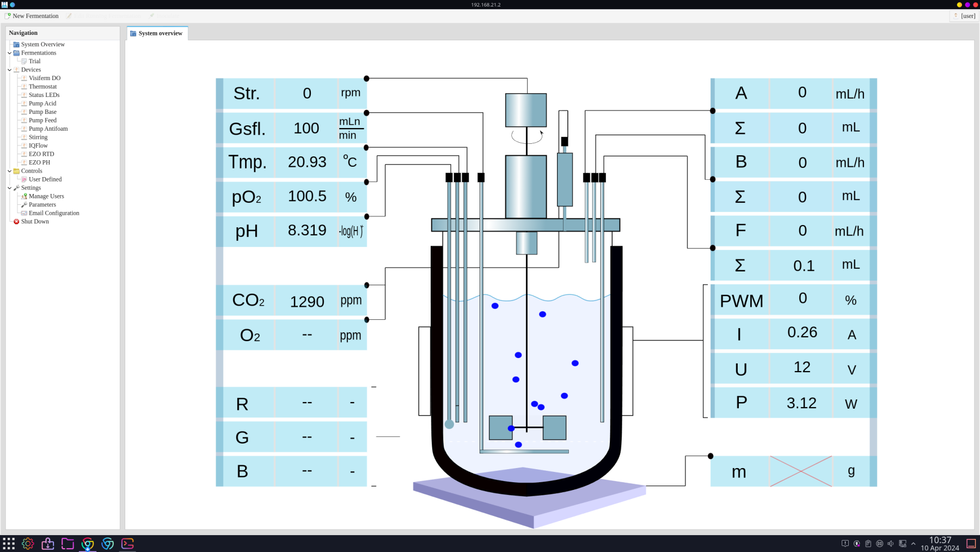Click the Stirring device icon
Image resolution: width=980 pixels, height=552 pixels.
[24, 137]
